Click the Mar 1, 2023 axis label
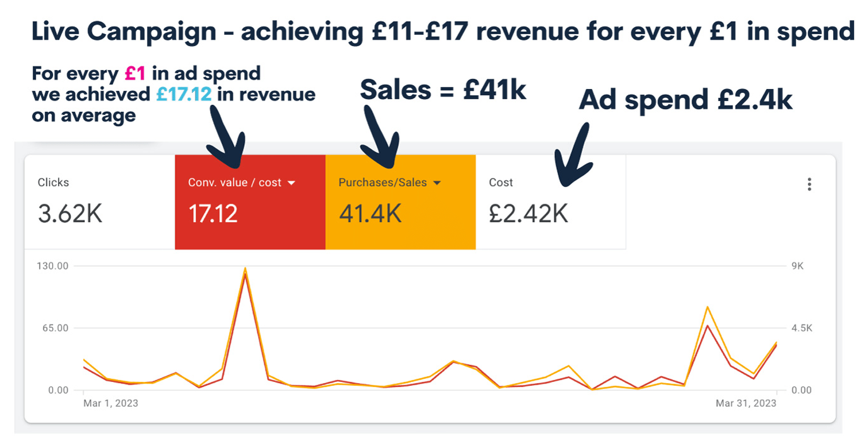Viewport: 868px width, 440px height. 111,403
